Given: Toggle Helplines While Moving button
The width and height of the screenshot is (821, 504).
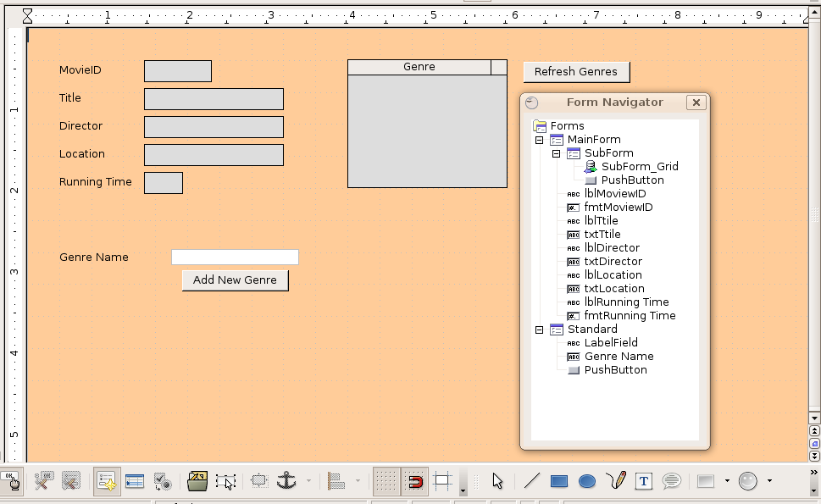Looking at the screenshot, I should [x=442, y=481].
